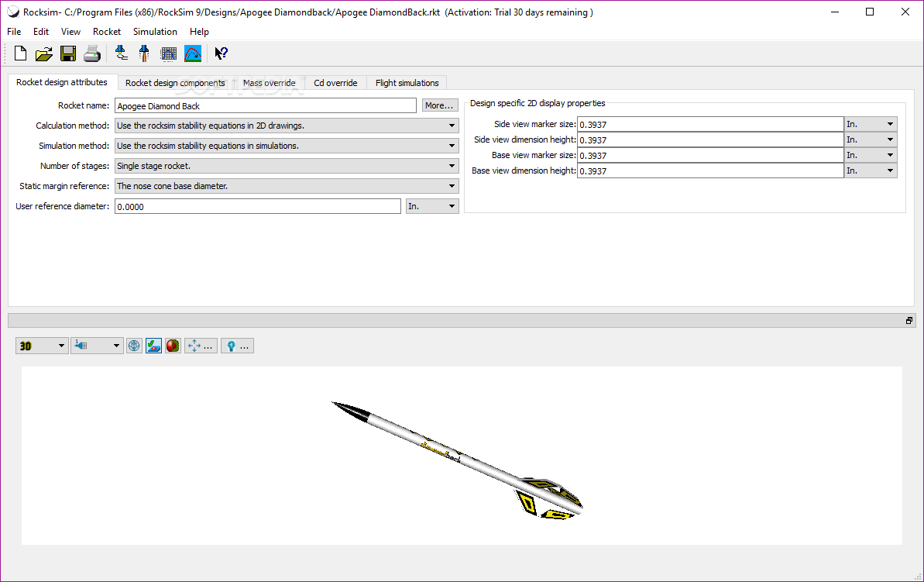Switch to Rocket design components tab
Image resolution: width=924 pixels, height=582 pixels.
point(175,83)
